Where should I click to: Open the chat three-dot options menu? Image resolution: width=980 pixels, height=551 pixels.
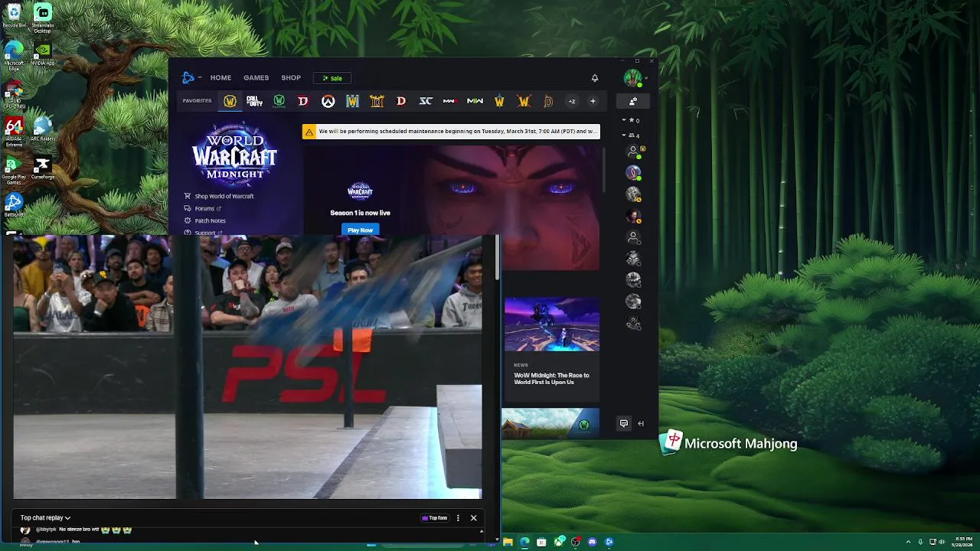[x=458, y=518]
